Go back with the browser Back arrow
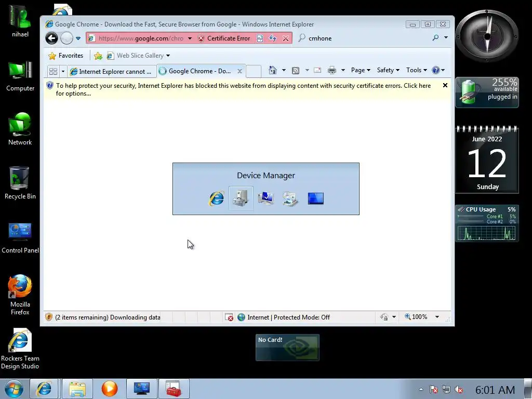 [x=51, y=38]
